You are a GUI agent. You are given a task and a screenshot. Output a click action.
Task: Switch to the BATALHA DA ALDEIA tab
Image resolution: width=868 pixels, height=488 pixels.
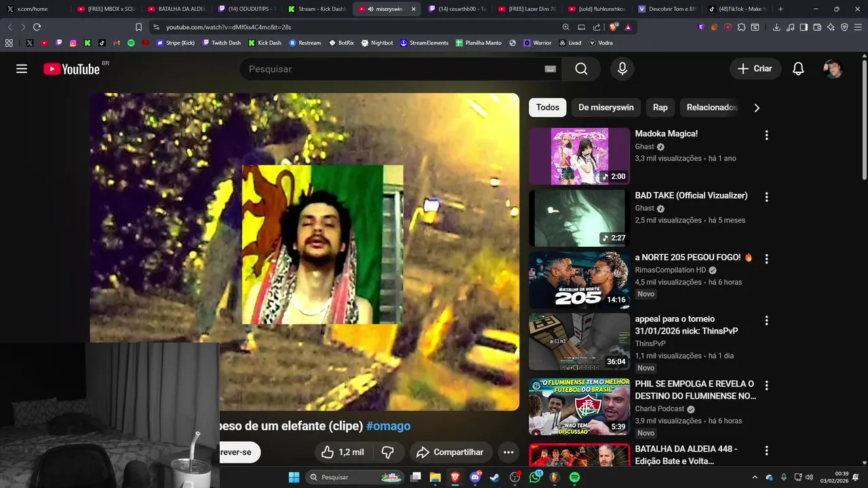[x=176, y=9]
